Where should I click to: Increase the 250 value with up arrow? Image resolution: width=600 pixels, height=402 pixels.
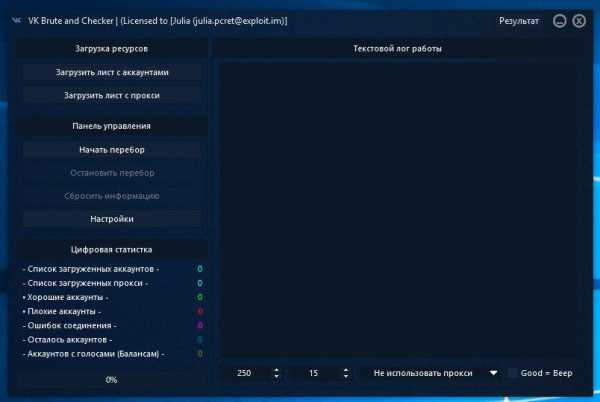pyautogui.click(x=276, y=370)
